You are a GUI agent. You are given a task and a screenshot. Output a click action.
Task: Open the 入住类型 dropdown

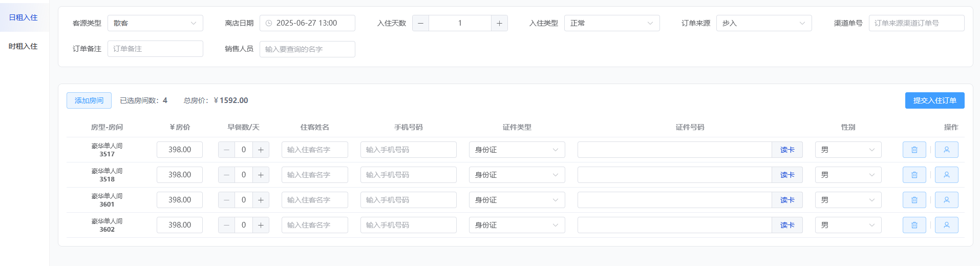612,23
